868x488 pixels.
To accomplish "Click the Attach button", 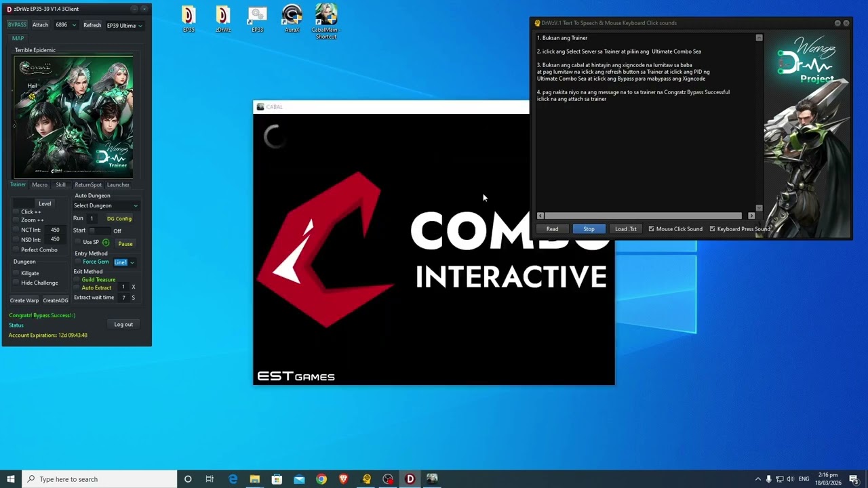I will pyautogui.click(x=41, y=25).
